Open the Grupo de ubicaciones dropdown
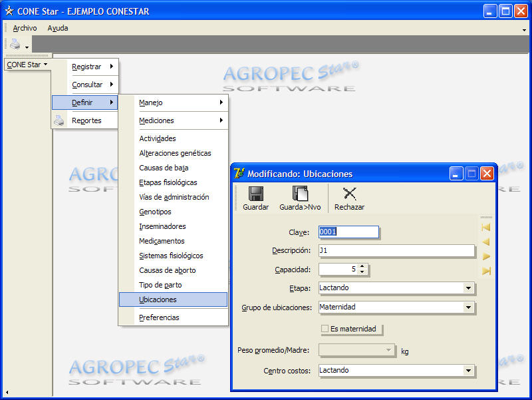 (x=468, y=307)
